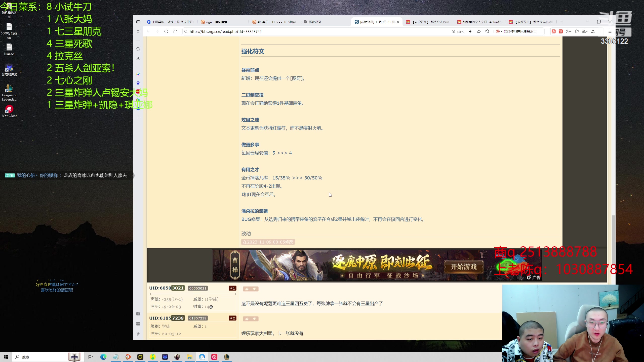This screenshot has width=644, height=362.
Task: Click the 60503021 grey ID badge
Action: point(198,288)
